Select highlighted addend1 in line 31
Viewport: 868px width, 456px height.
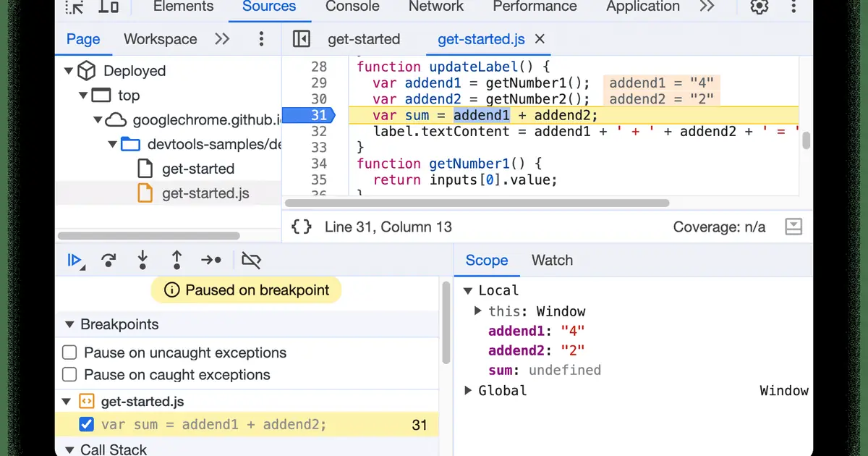[x=482, y=115]
